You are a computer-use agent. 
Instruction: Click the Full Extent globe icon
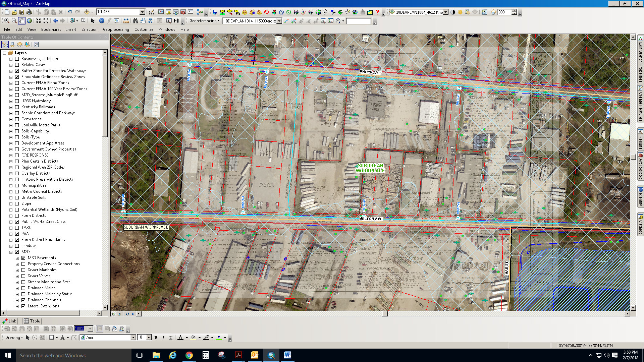click(x=30, y=21)
